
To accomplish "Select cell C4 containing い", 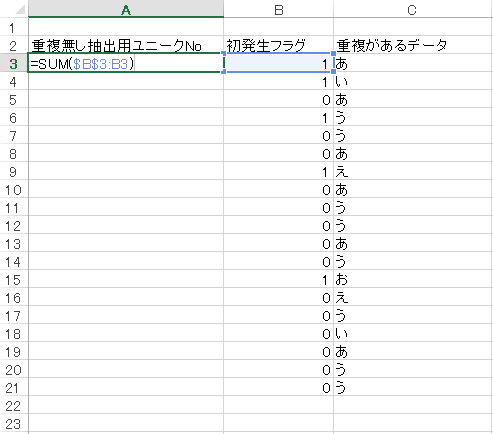I will coord(413,81).
